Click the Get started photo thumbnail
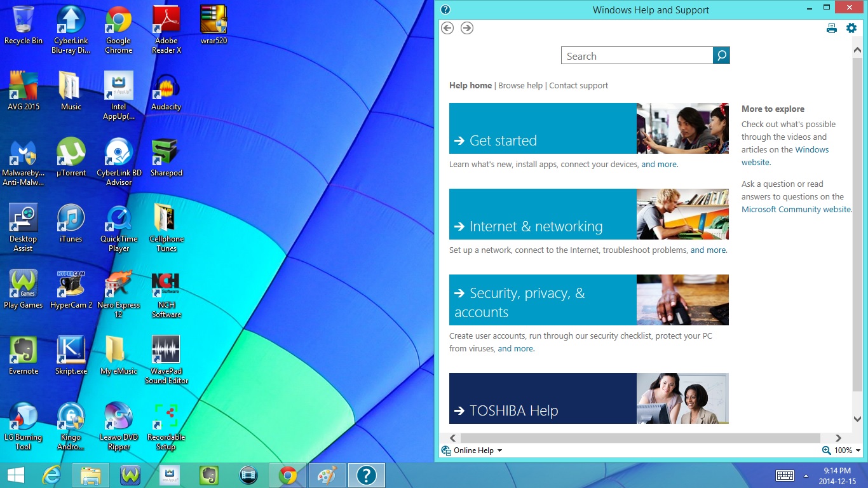The width and height of the screenshot is (868, 488). 682,128
